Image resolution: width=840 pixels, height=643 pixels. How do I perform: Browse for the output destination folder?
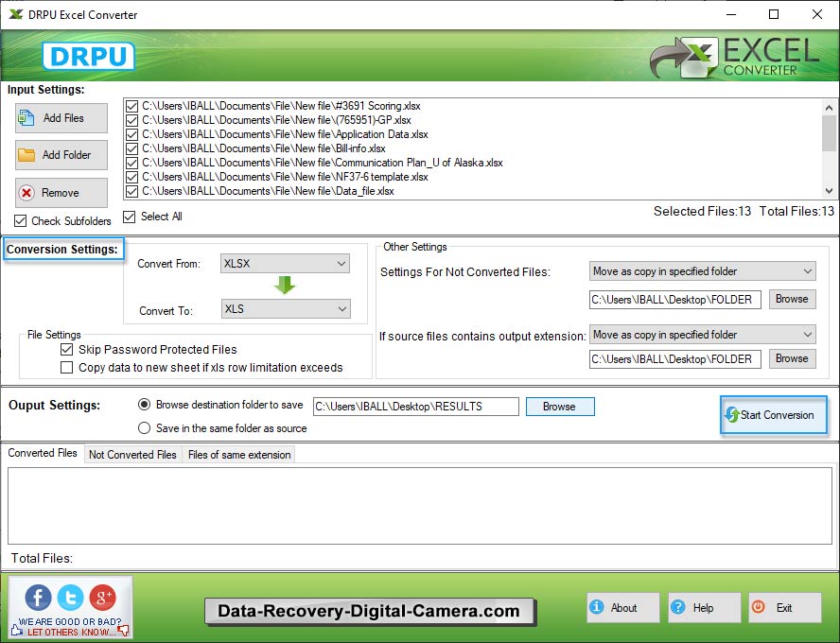[x=560, y=407]
